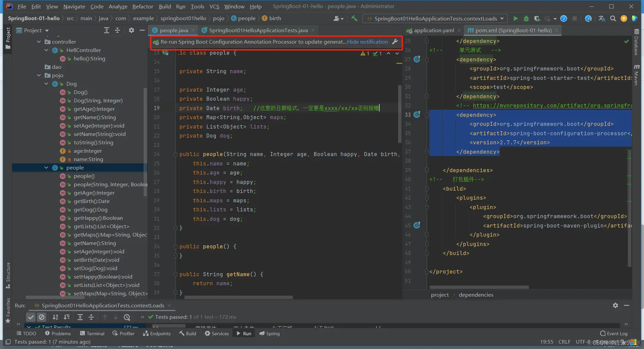Switch to application.yaml tab
The height and width of the screenshot is (349, 644).
[434, 31]
